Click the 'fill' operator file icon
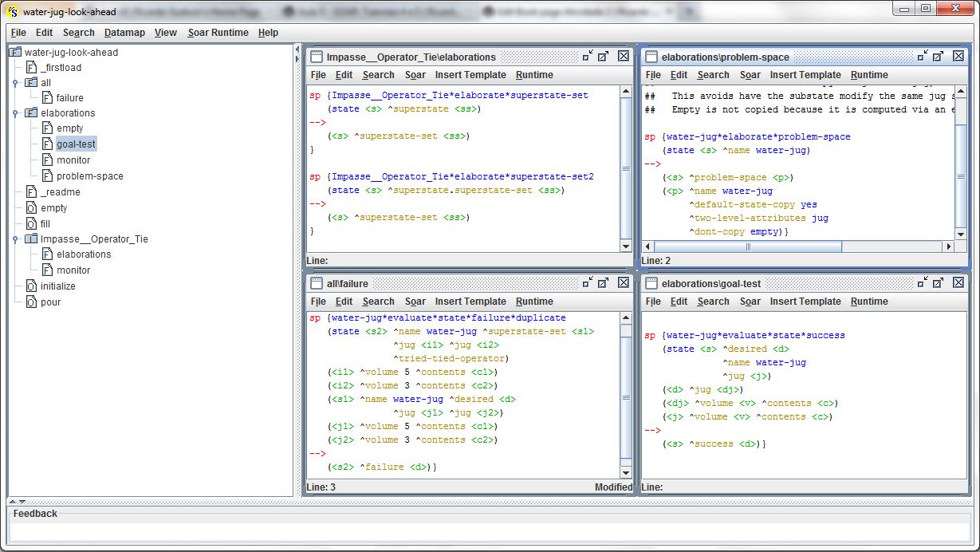This screenshot has width=980, height=552. (31, 224)
